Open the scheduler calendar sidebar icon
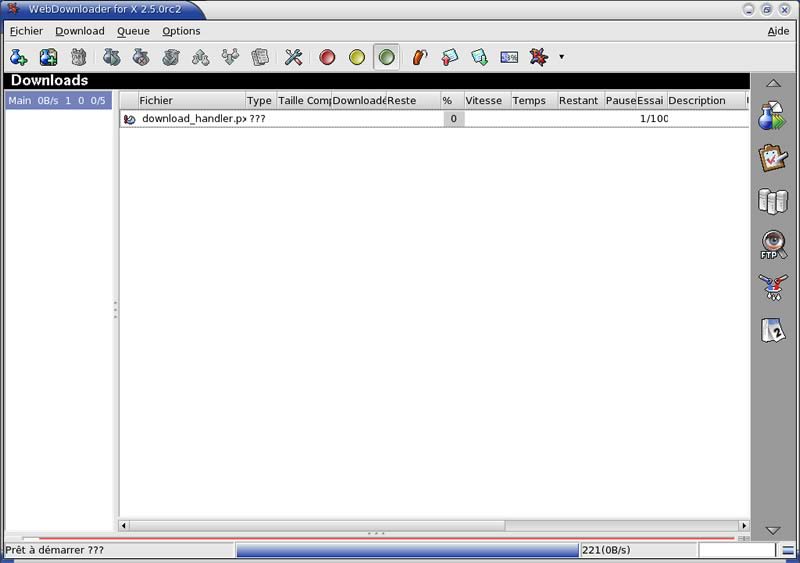 773,330
